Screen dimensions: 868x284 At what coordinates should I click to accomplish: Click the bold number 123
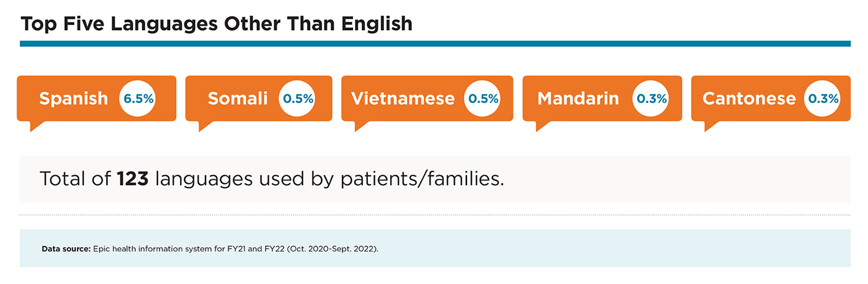pyautogui.click(x=133, y=179)
